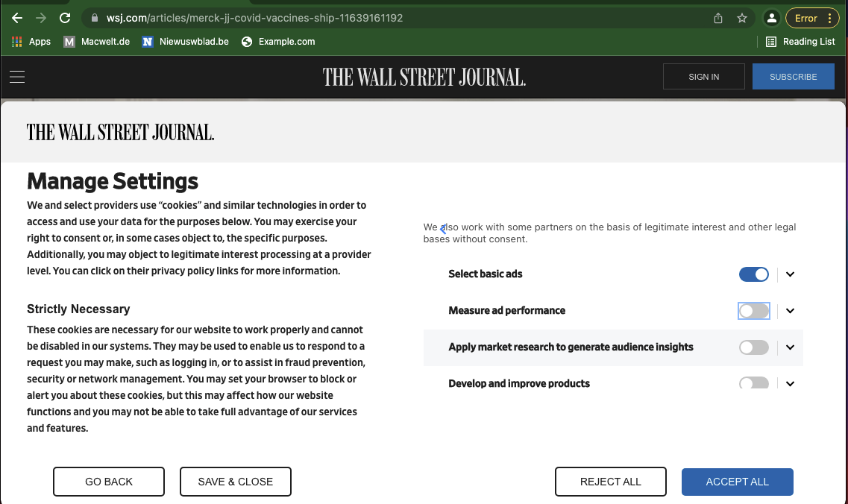Enable Develop and improve products toggle
This screenshot has width=848, height=504.
(754, 383)
